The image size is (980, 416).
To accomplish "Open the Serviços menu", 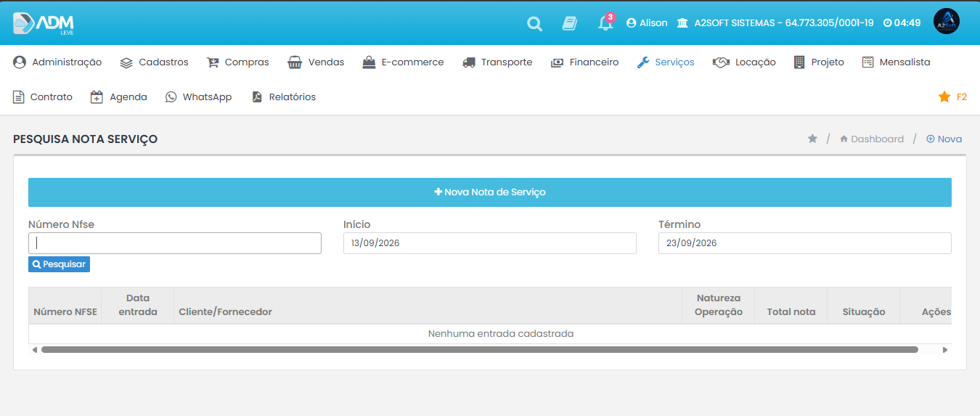I will pyautogui.click(x=666, y=62).
